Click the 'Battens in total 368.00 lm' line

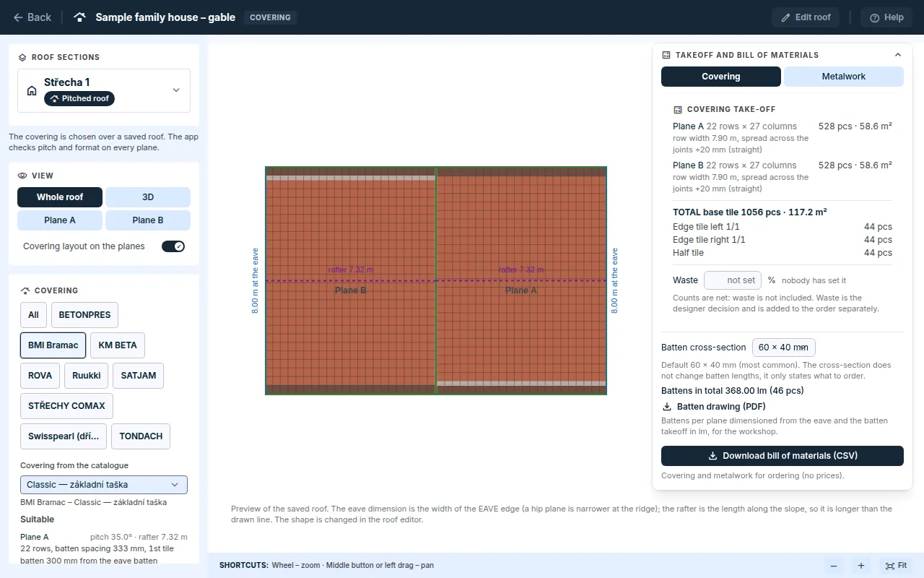tap(733, 391)
